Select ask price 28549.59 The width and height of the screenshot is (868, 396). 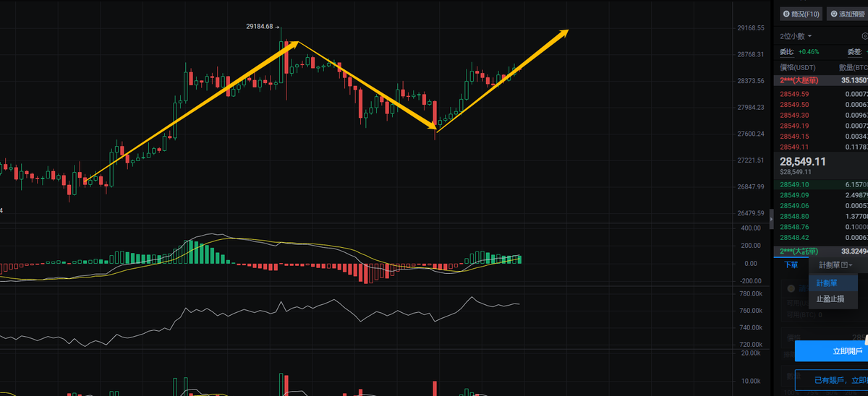click(794, 94)
